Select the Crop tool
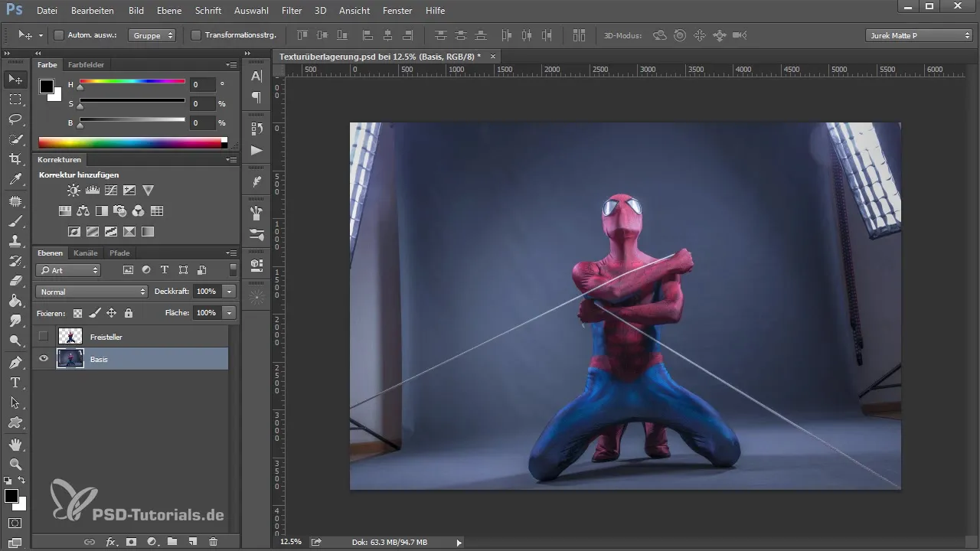Viewport: 980px width, 551px height. tap(15, 159)
